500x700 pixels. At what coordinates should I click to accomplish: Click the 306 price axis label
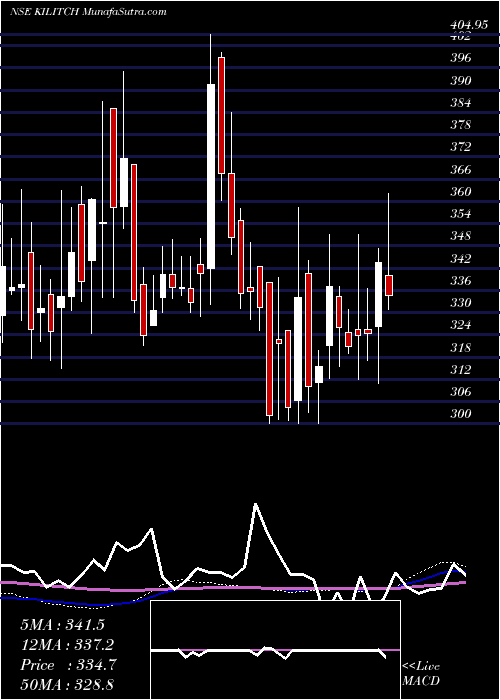pos(461,392)
